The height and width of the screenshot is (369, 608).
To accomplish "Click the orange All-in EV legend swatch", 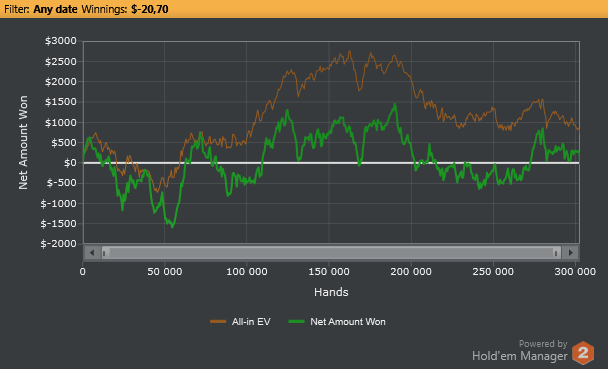I will pos(218,321).
